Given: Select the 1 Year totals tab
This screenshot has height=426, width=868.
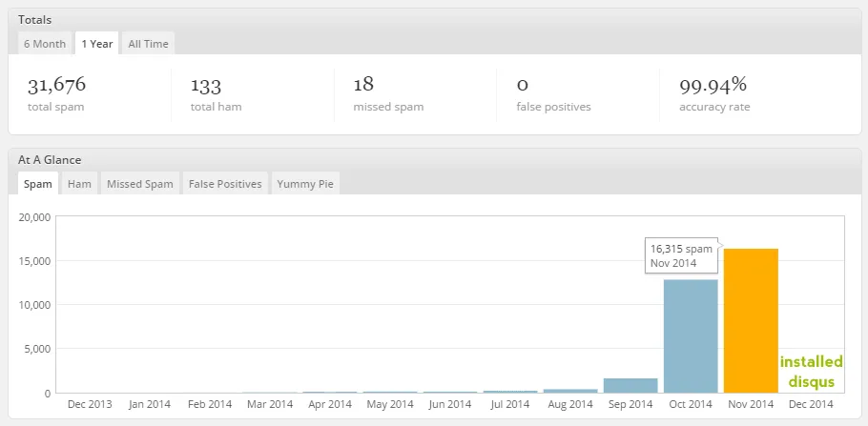Looking at the screenshot, I should click(97, 43).
